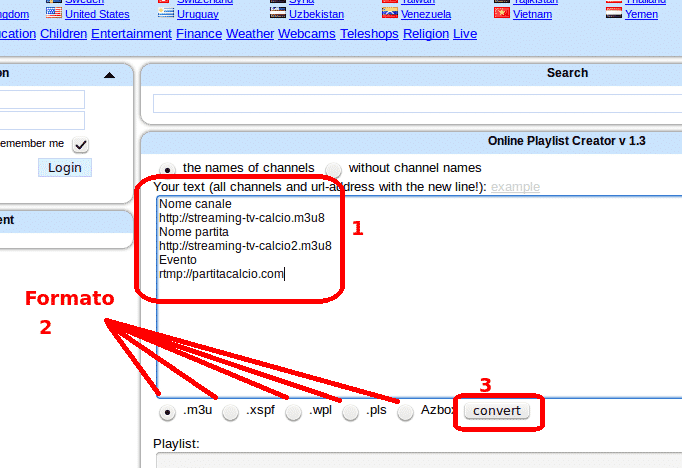Select 'the names of channels' radio button

tap(167, 169)
